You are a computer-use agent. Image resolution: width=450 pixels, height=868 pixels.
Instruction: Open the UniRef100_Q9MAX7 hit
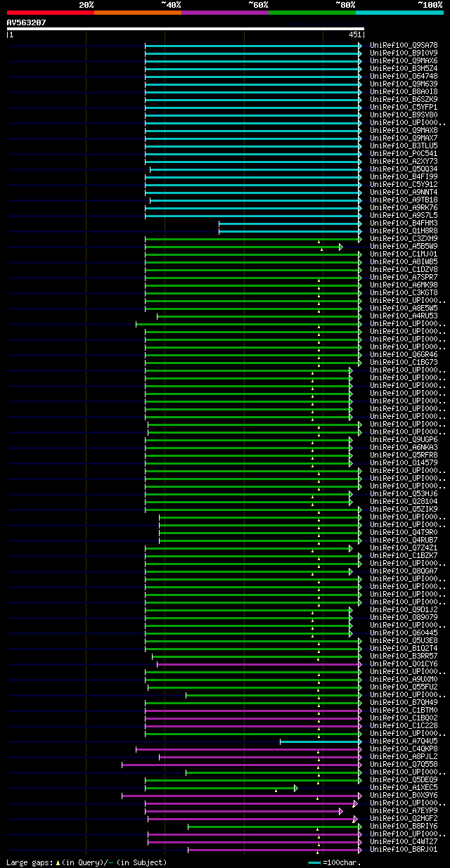(404, 138)
